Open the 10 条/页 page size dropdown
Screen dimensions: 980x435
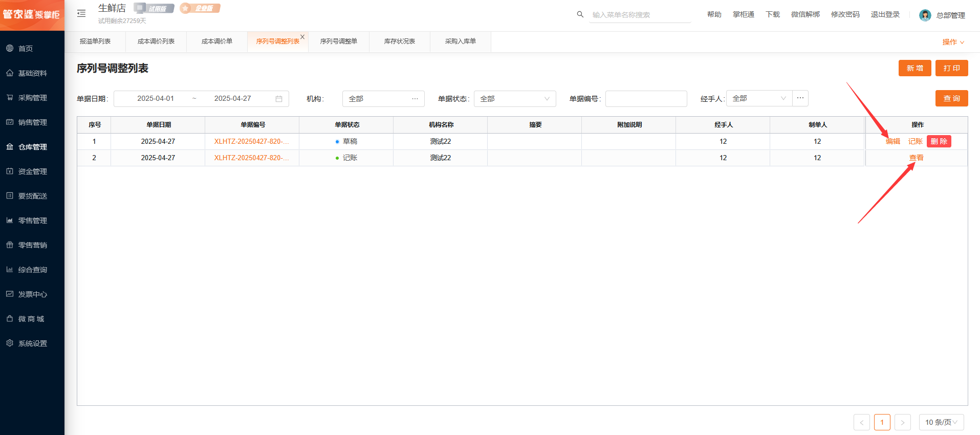pyautogui.click(x=942, y=422)
